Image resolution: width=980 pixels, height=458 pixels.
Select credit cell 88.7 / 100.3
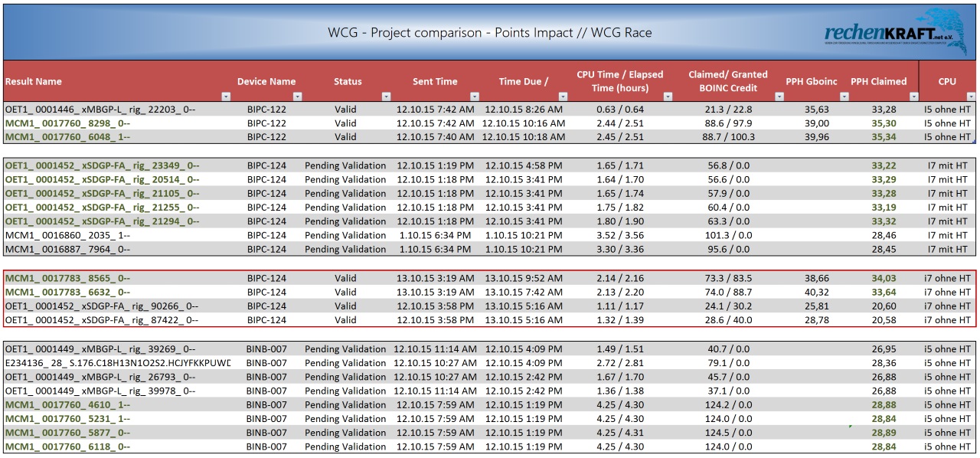(x=727, y=137)
